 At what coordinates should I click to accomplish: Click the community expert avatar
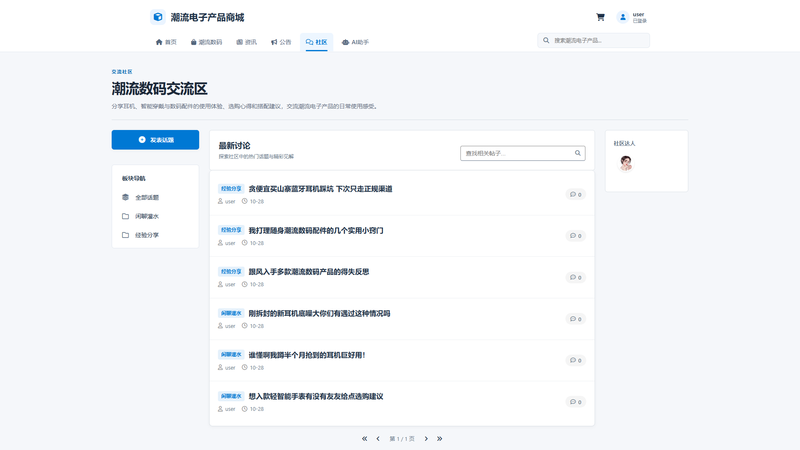pos(626,163)
